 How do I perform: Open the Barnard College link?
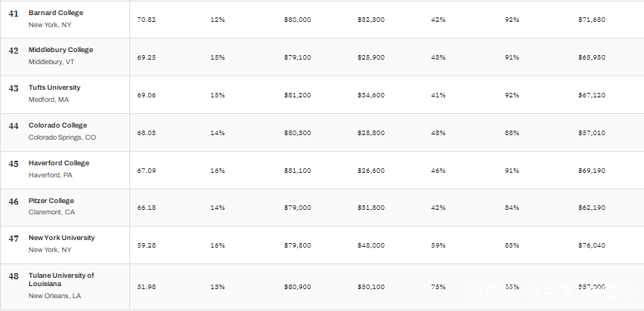click(x=56, y=13)
